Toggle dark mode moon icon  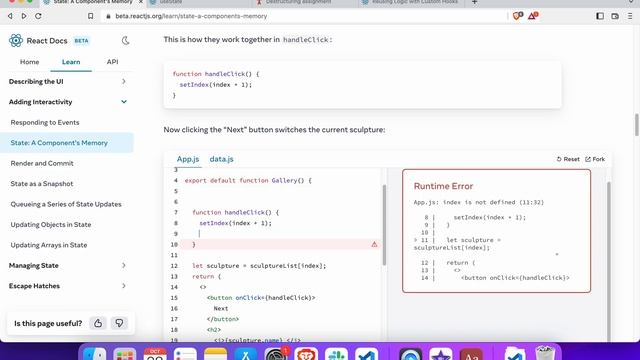125,40
